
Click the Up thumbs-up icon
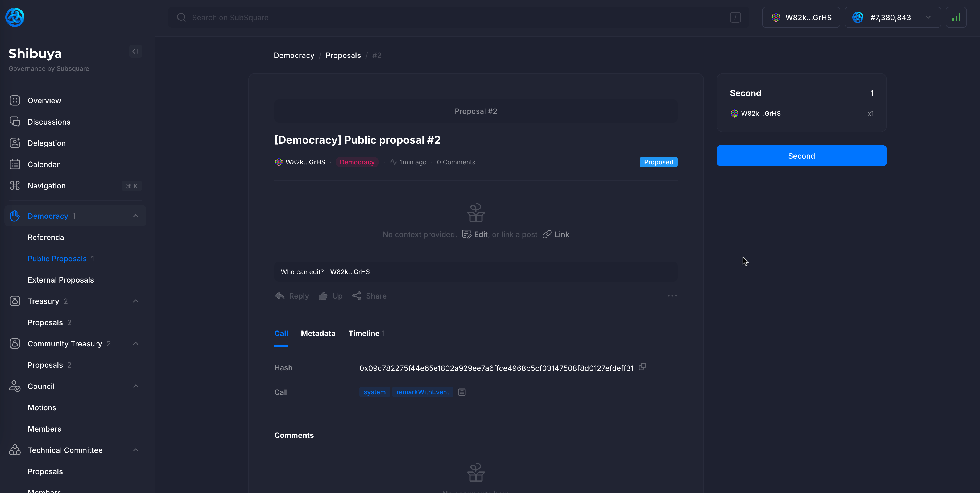tap(323, 296)
